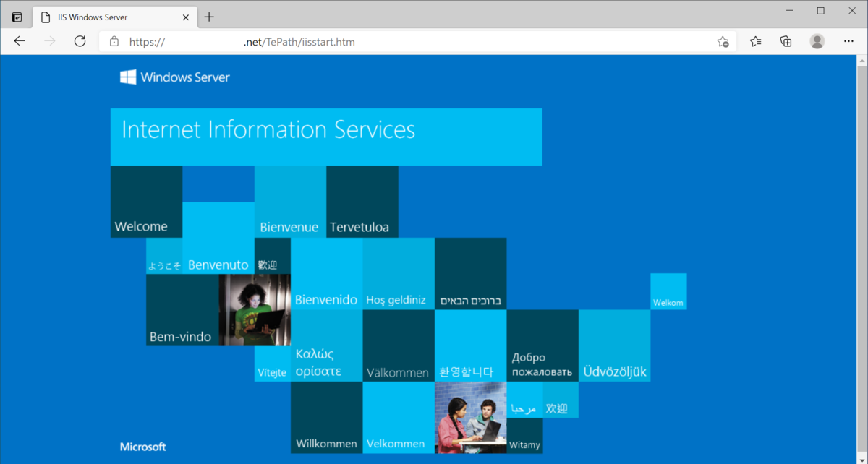868x464 pixels.
Task: Click the 欢迎 tile
Action: point(561,400)
